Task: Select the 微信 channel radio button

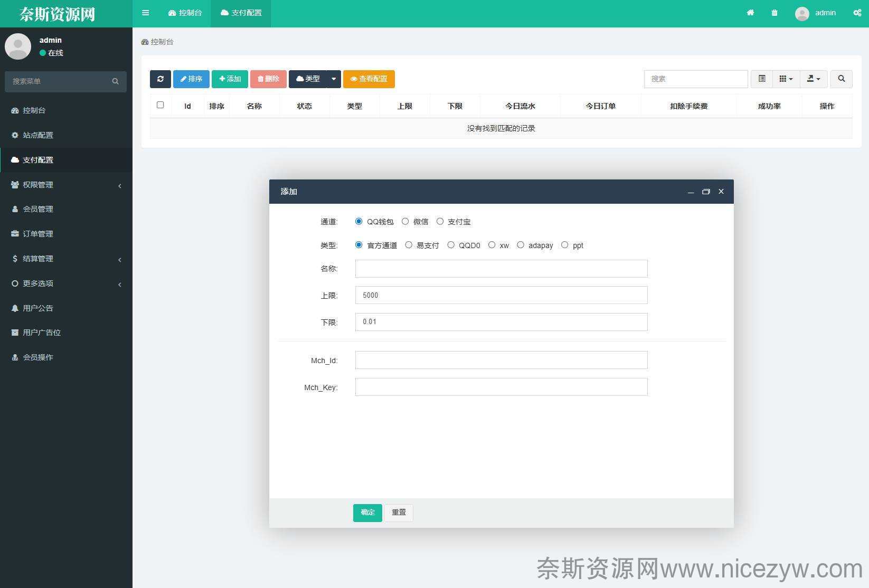Action: (405, 222)
